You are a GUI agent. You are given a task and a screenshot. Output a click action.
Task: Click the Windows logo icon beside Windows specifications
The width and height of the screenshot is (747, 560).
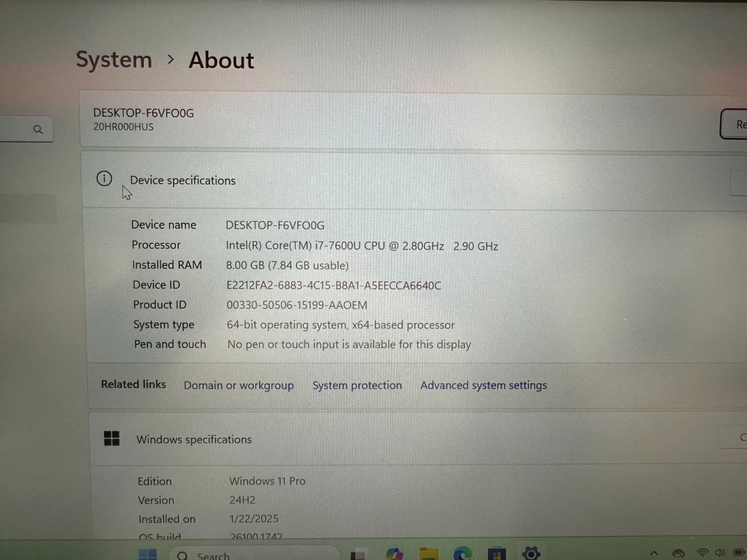pyautogui.click(x=112, y=438)
